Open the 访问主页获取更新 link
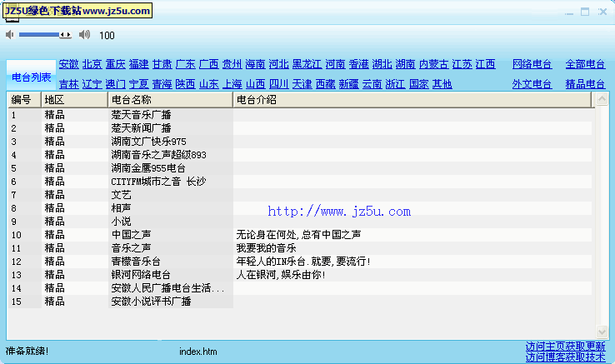 (566, 347)
